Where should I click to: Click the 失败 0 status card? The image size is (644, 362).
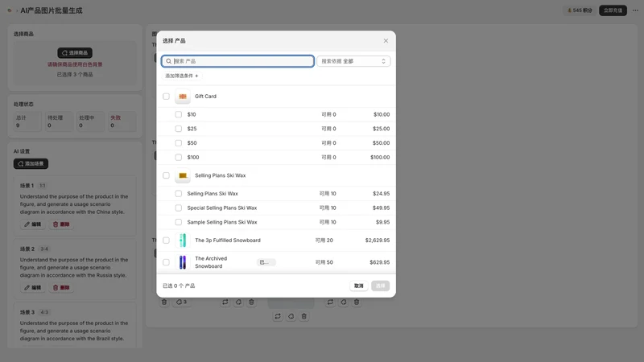point(122,121)
